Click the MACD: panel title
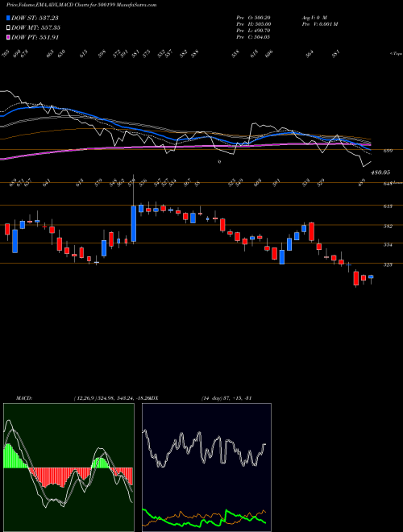Viewport: 403px width, 532px height. click(24, 398)
